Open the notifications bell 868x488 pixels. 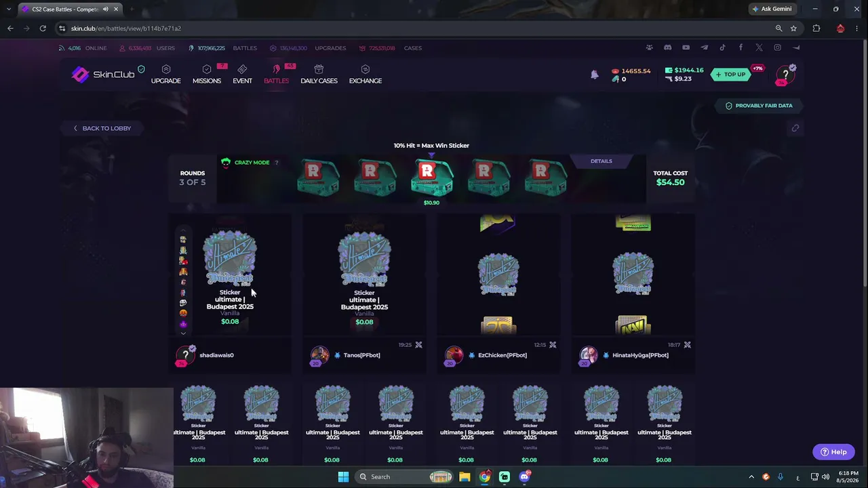[595, 75]
